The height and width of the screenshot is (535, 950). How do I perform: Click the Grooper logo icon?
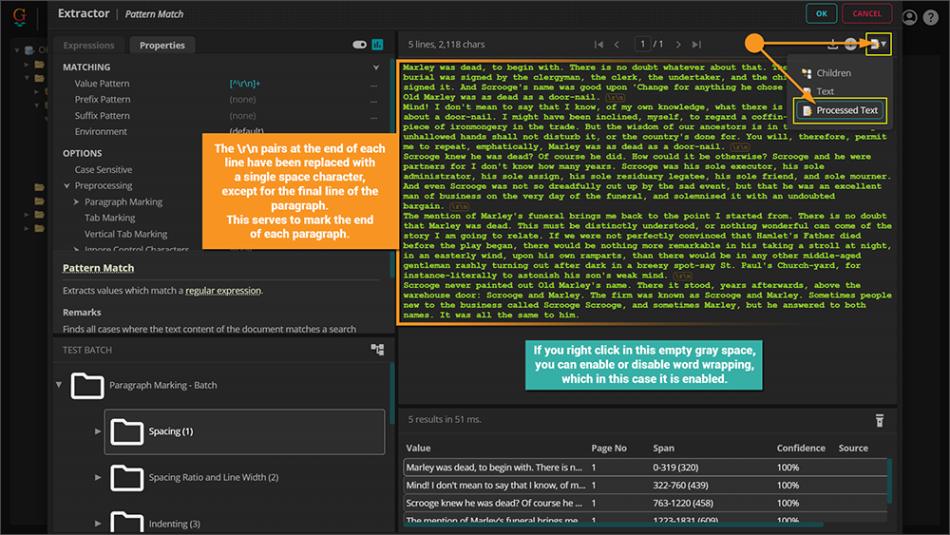coord(19,16)
